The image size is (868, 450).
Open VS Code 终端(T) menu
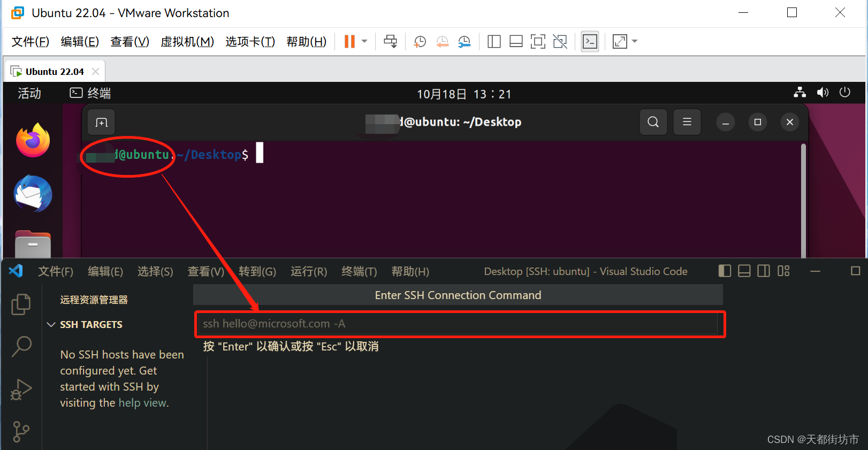(359, 272)
